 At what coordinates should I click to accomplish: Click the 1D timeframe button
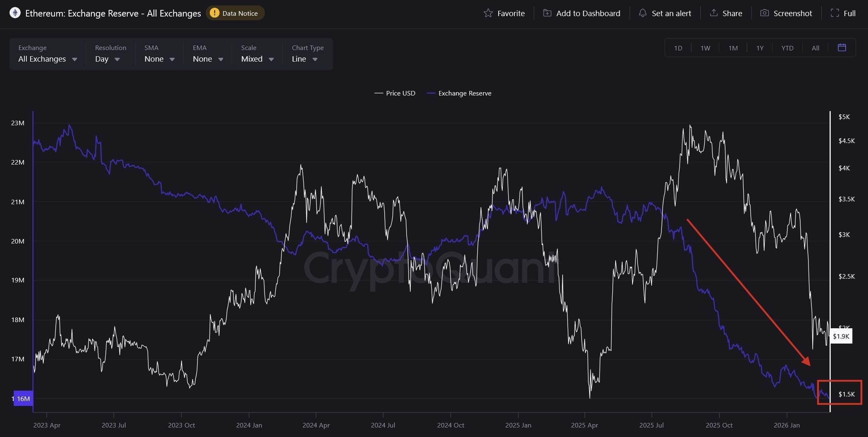click(678, 48)
